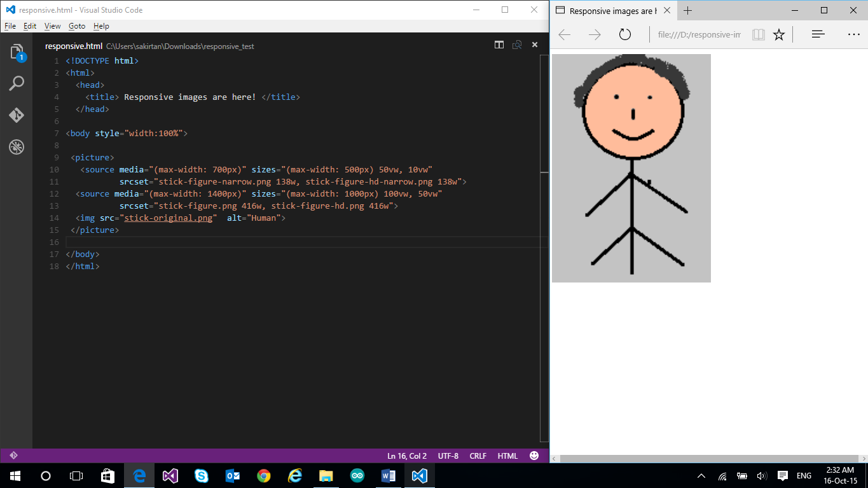Open the Debug view in activity bar
868x488 pixels.
17,147
